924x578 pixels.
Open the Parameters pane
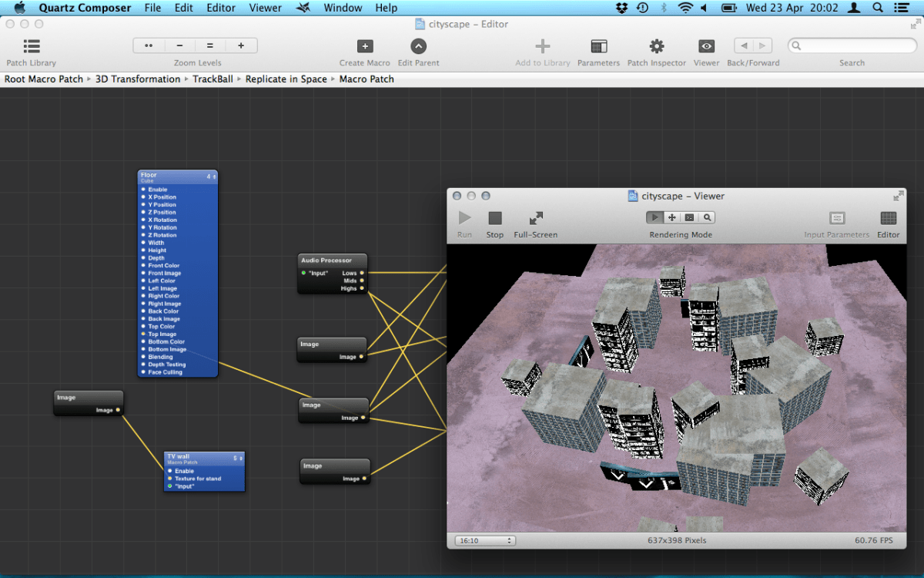(x=598, y=46)
